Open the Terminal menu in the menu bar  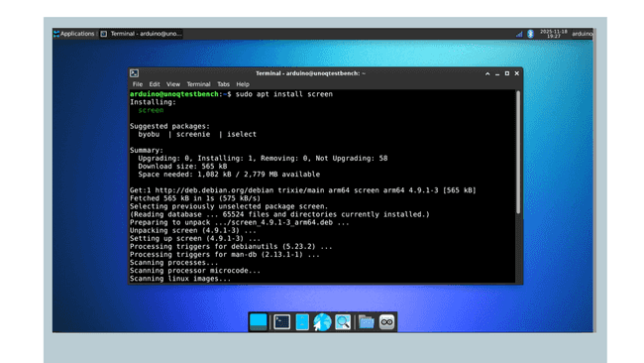198,84
